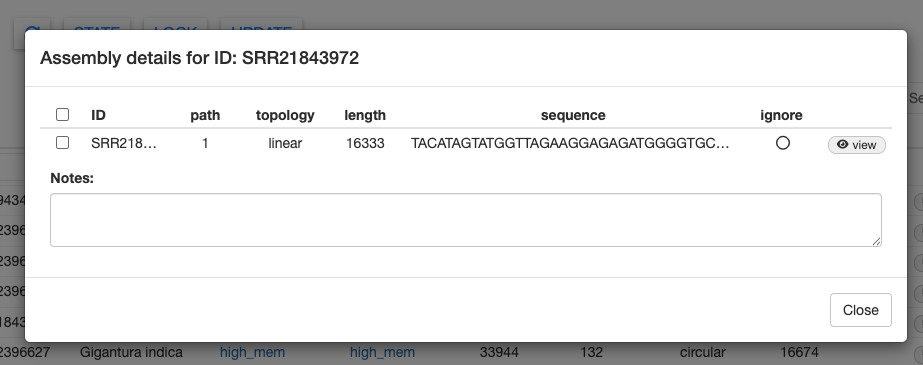Toggle the select-all checkbox in table header

(x=62, y=115)
